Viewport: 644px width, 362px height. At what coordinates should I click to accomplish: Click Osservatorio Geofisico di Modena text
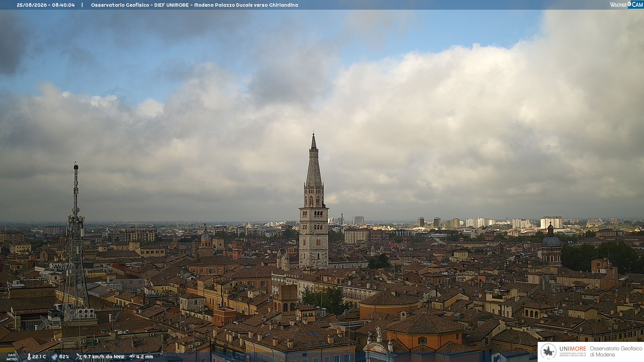616,352
